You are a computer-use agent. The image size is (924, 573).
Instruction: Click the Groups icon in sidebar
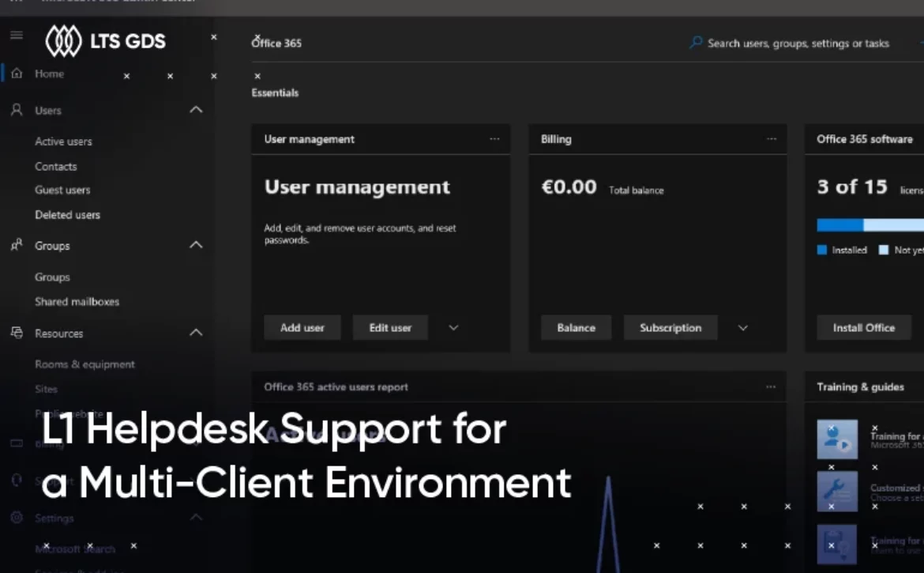click(x=17, y=246)
